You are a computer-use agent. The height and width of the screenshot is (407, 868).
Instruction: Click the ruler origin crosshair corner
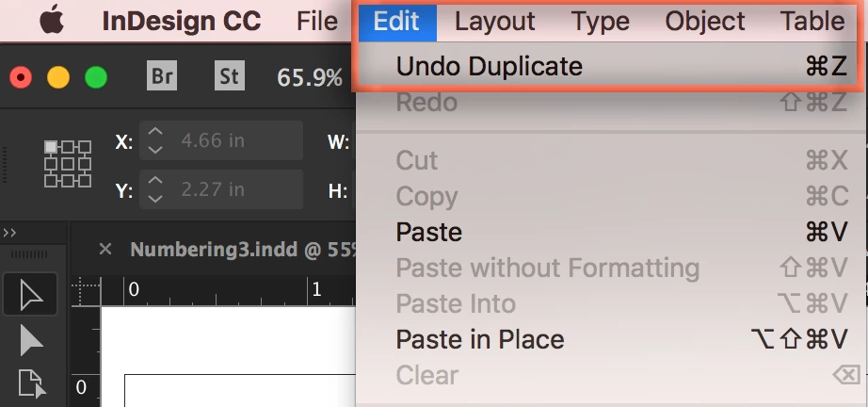click(x=87, y=291)
